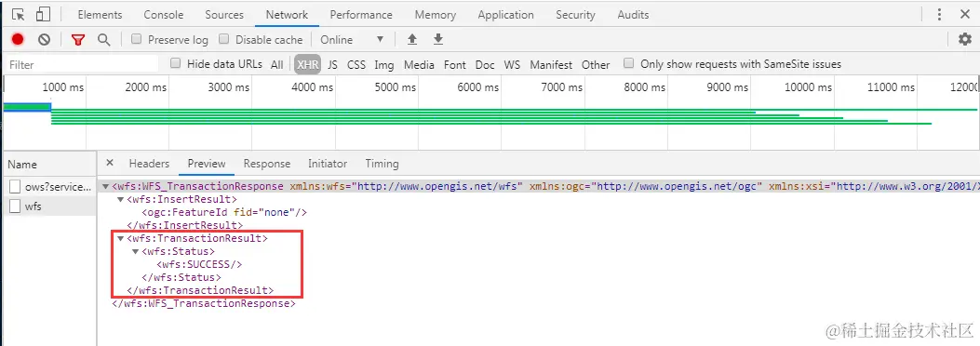980x346 pixels.
Task: Activate the inspect element picker icon
Action: pyautogui.click(x=18, y=14)
